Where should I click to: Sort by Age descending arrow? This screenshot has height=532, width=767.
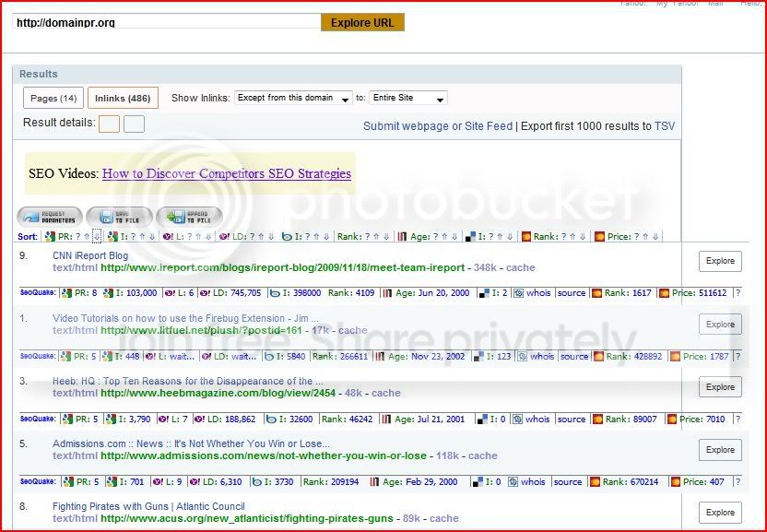point(454,237)
